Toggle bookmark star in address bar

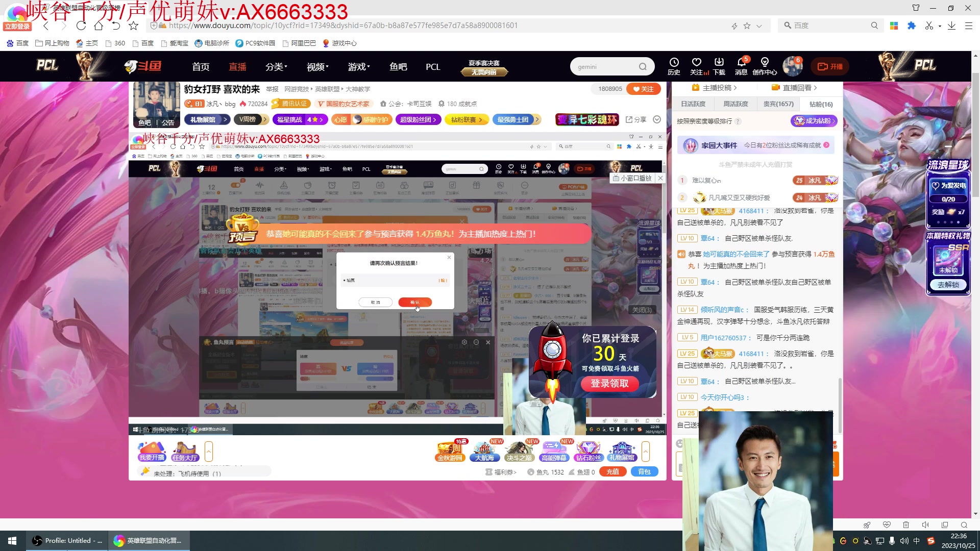coord(747,26)
